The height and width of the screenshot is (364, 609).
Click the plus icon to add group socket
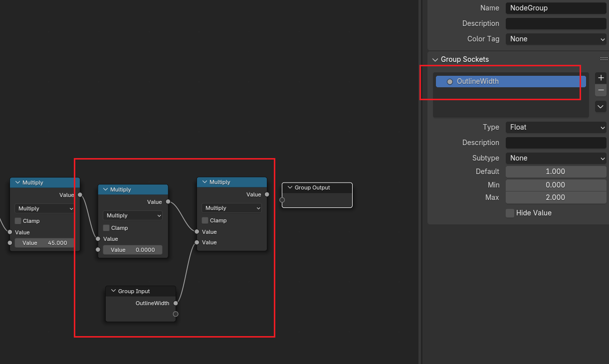(x=601, y=78)
